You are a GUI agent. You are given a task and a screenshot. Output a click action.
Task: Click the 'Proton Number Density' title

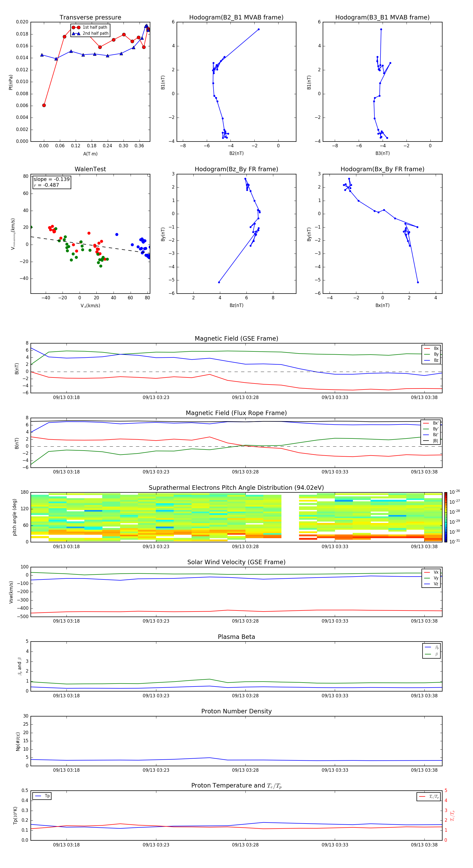point(236,712)
